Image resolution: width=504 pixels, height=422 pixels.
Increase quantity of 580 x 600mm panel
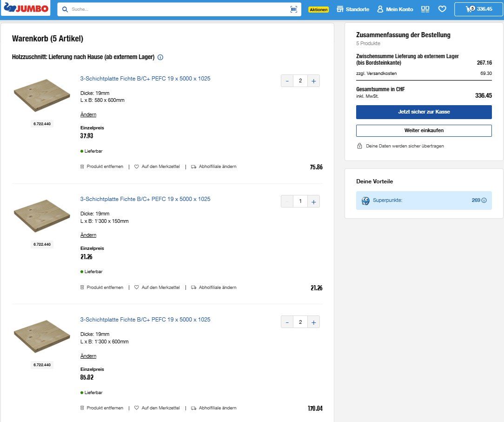313,81
